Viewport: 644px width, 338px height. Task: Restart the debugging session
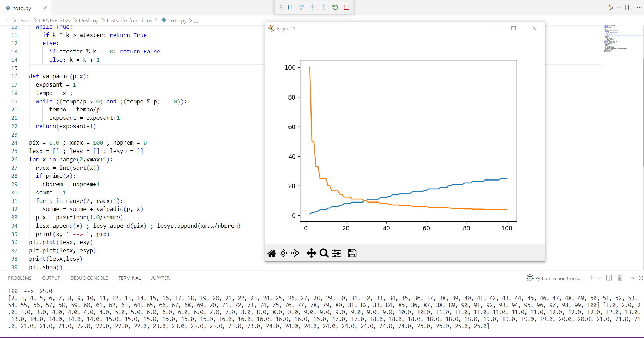(335, 7)
